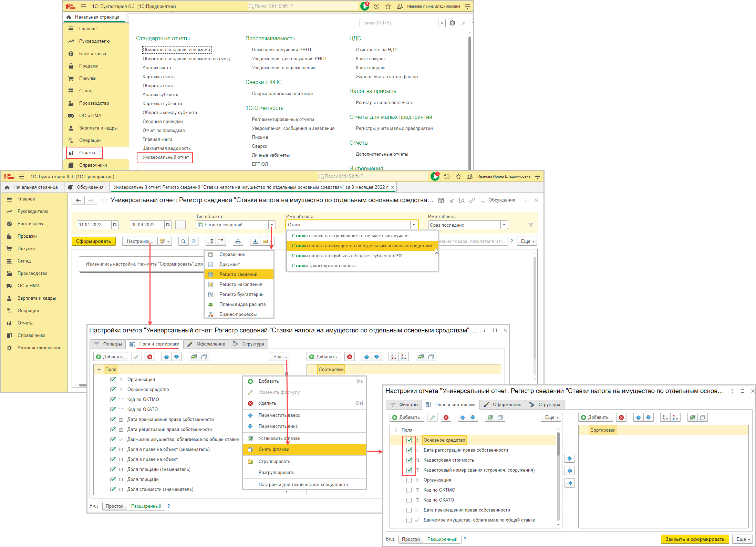The height and width of the screenshot is (547, 756).
Task: Uncheck Дата регистрации права собственности in right dialog
Action: pos(409,450)
